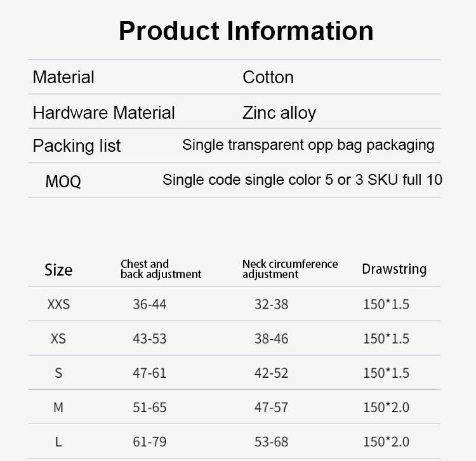Screen dimensions: 476x461
Task: Click XXS neck value 32-38
Action: click(x=271, y=304)
